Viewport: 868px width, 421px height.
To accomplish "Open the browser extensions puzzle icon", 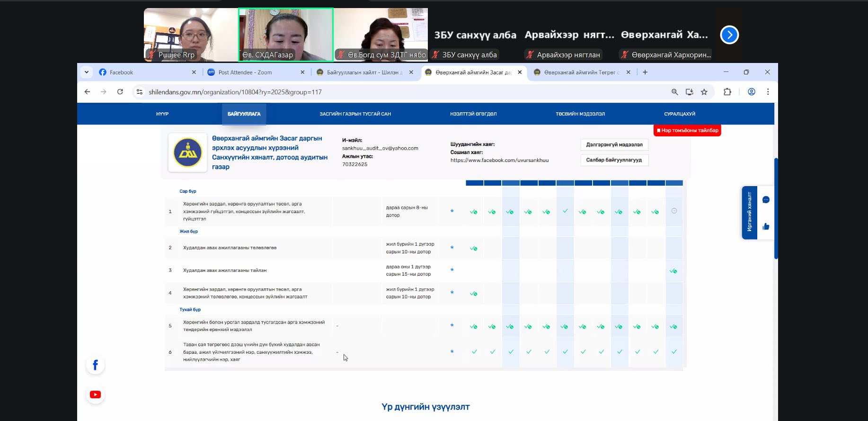I will point(727,92).
